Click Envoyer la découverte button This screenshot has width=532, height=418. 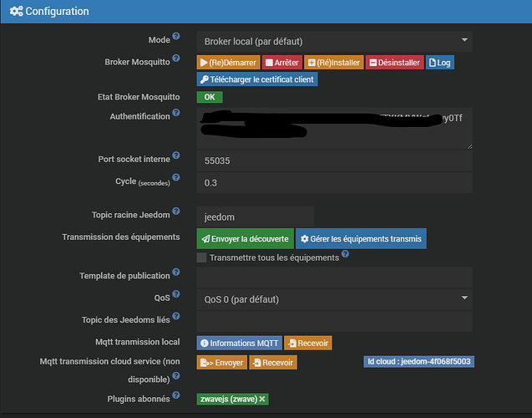245,239
